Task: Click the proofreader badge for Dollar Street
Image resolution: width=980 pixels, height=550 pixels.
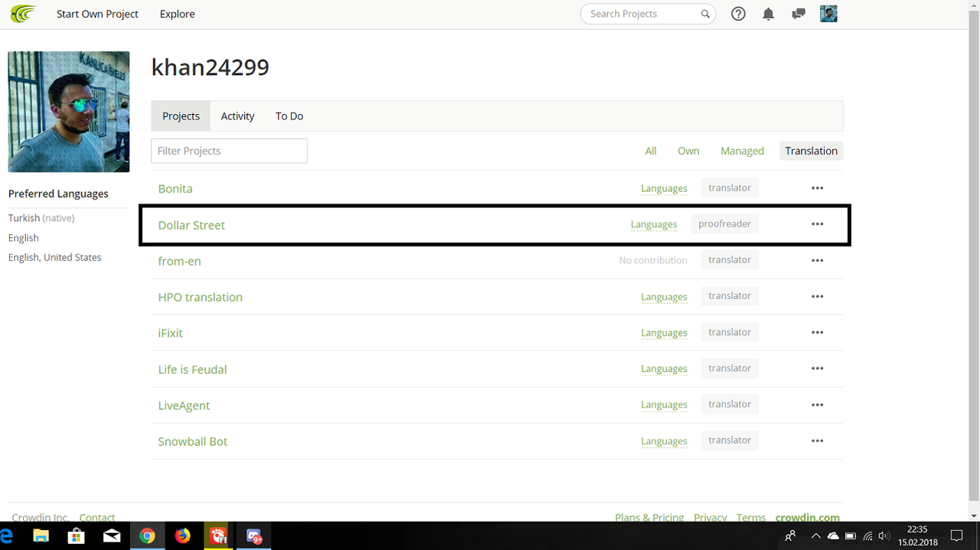Action: click(724, 224)
